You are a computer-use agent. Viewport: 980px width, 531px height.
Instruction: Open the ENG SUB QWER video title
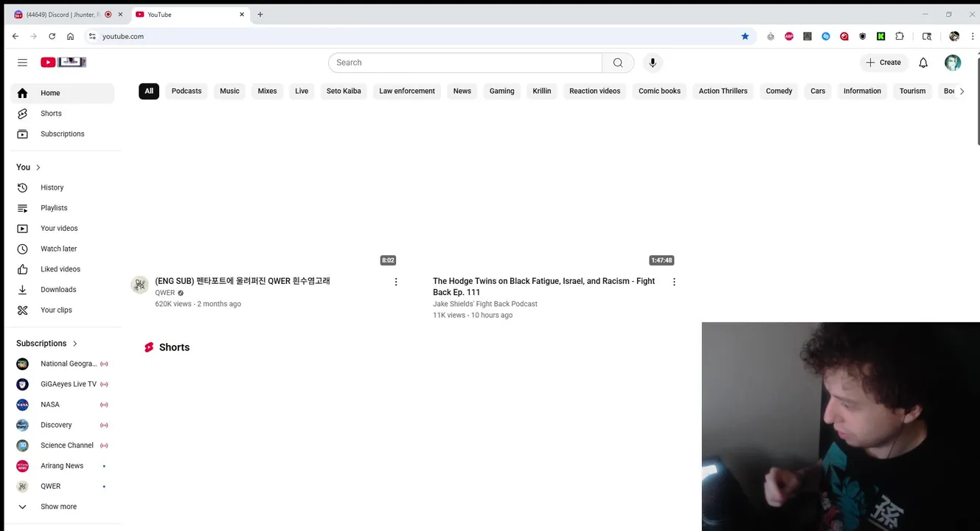click(243, 281)
